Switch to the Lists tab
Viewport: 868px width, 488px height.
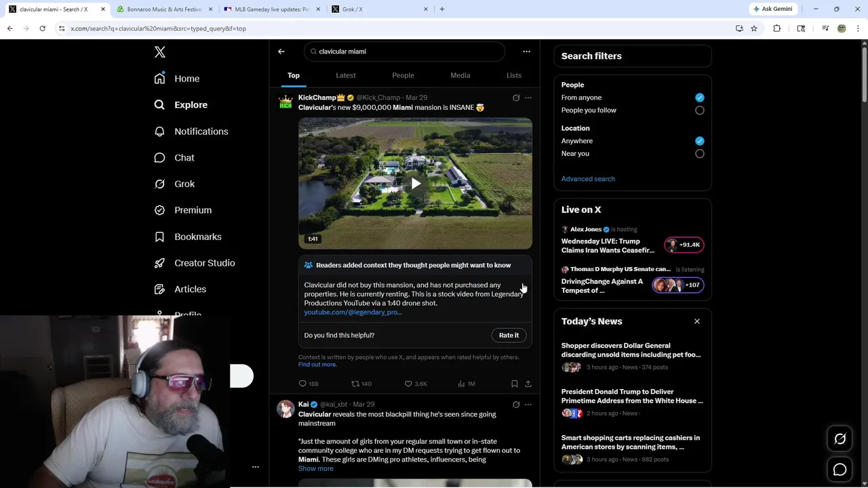click(x=514, y=75)
